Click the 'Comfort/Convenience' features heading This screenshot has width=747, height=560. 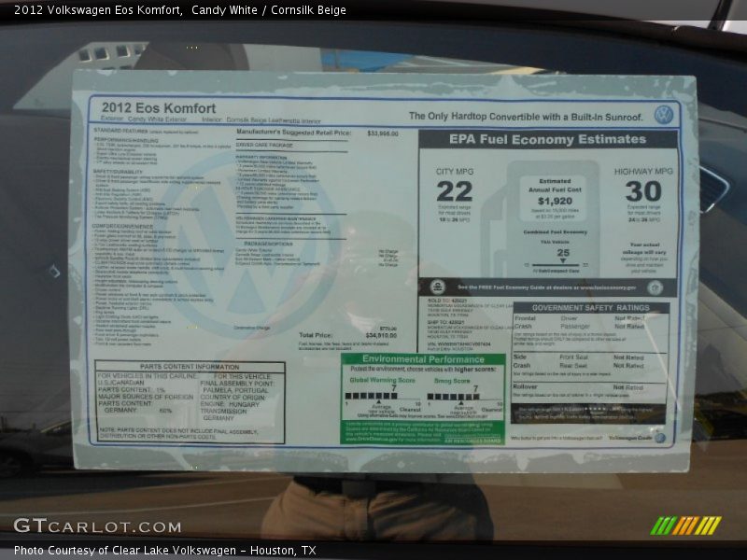coord(122,226)
